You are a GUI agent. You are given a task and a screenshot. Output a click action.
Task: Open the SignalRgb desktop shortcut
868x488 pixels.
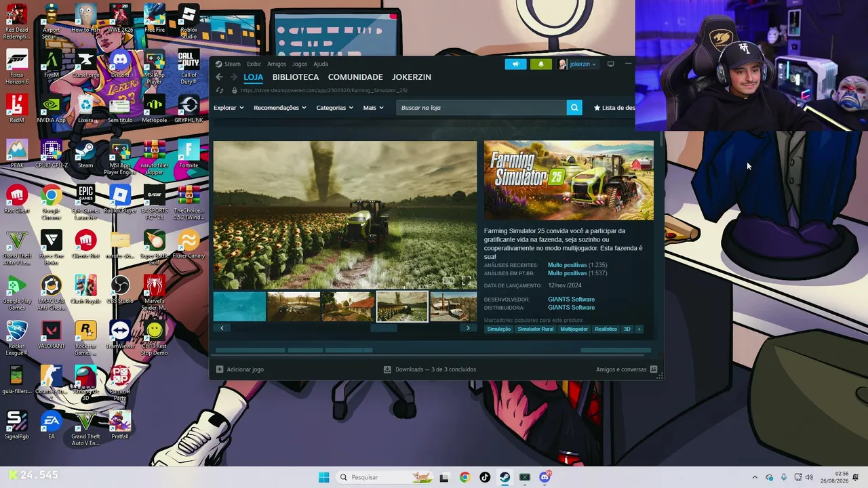(16, 426)
